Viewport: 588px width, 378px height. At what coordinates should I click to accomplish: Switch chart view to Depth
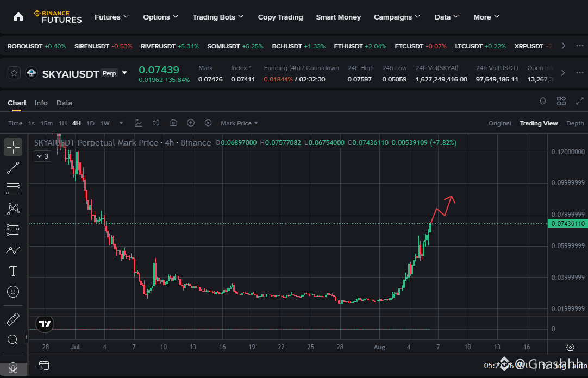575,123
